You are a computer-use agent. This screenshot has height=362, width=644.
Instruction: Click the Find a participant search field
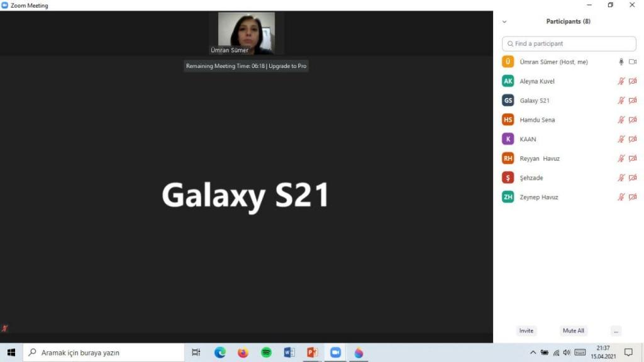point(569,44)
